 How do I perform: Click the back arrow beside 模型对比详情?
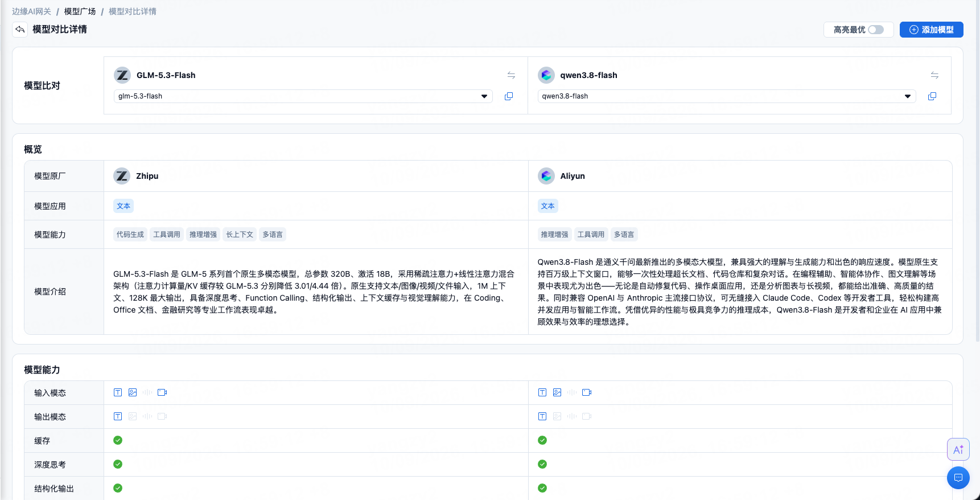20,30
